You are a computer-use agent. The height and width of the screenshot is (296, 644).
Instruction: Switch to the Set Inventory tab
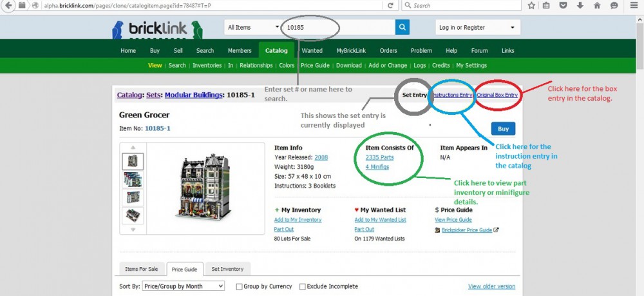coord(227,269)
